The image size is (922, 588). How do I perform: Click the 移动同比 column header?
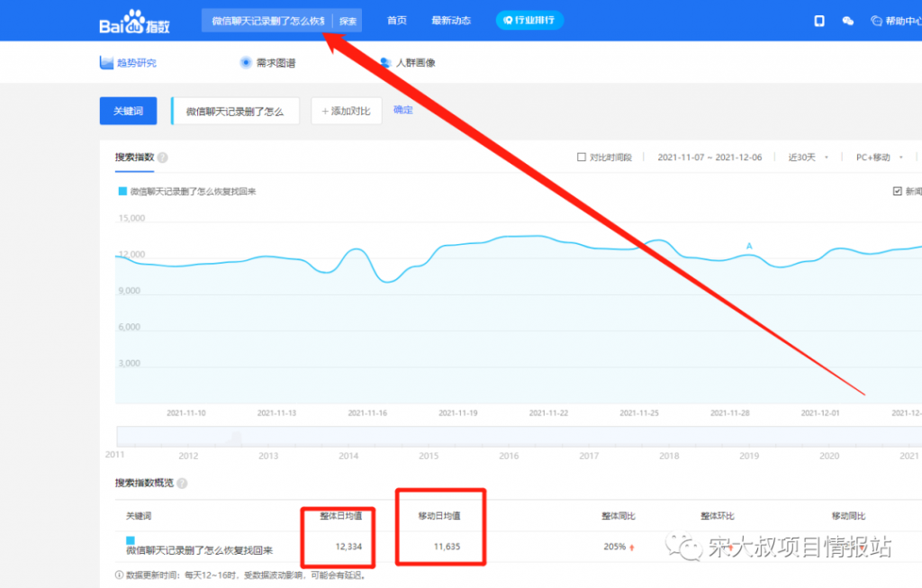pyautogui.click(x=848, y=516)
